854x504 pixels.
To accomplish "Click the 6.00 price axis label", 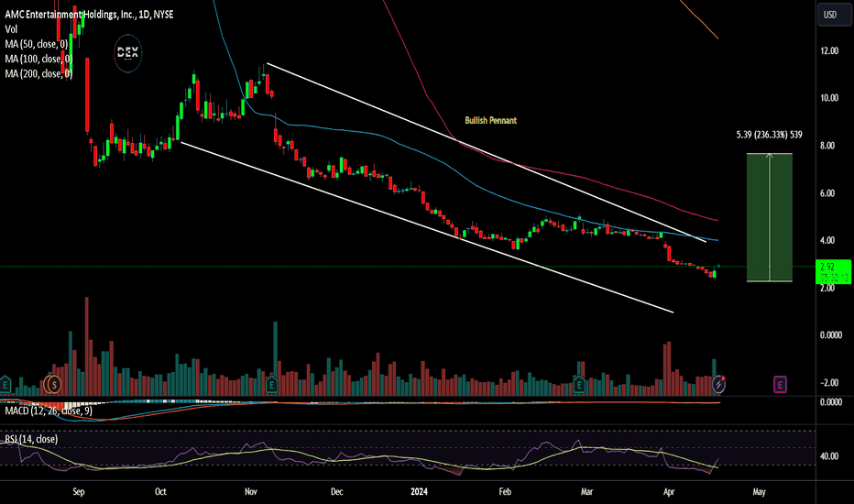I will (827, 192).
